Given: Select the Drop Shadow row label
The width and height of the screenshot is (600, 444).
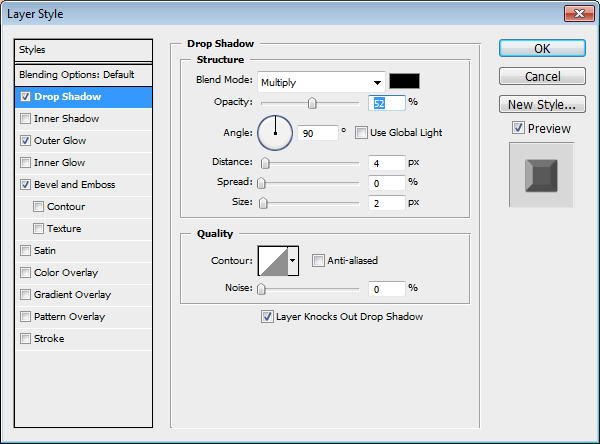Looking at the screenshot, I should click(68, 97).
